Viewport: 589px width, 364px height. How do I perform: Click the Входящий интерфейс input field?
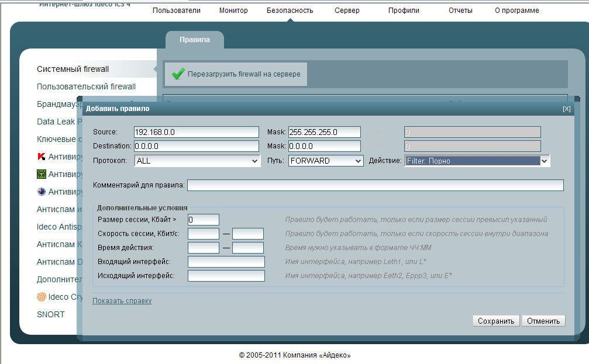tap(226, 262)
